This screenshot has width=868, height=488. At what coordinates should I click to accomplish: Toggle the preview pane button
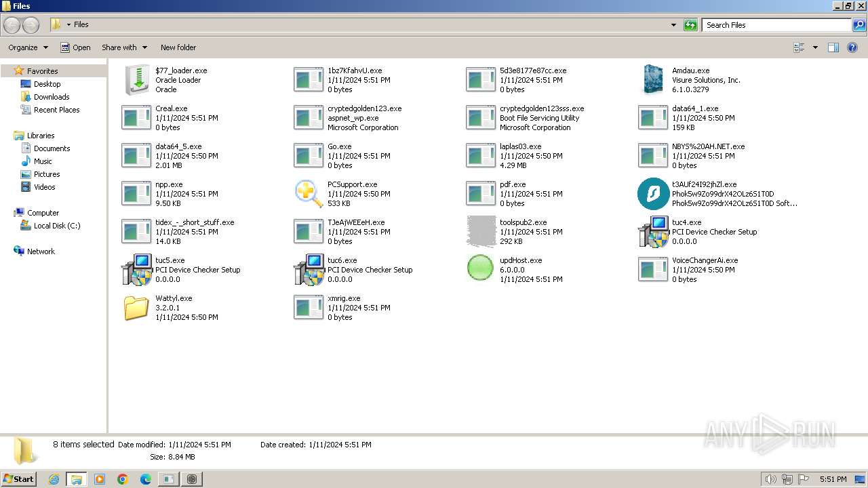point(833,47)
